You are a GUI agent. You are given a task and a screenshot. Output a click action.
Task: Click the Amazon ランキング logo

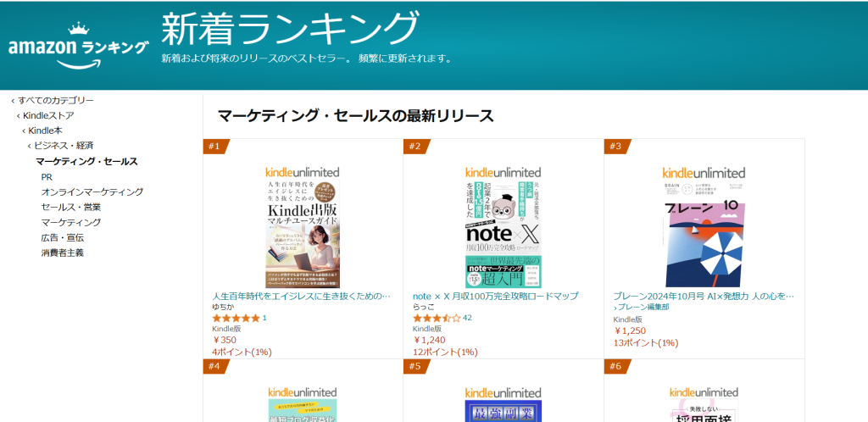(x=78, y=45)
